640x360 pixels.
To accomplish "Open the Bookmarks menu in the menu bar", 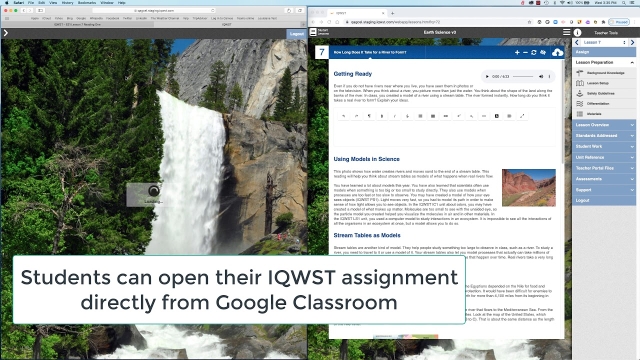I will click(x=87, y=2).
